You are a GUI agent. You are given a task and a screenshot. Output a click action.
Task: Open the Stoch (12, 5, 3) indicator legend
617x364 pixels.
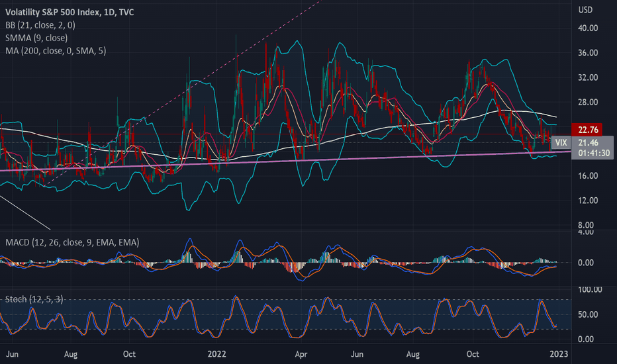coord(34,299)
